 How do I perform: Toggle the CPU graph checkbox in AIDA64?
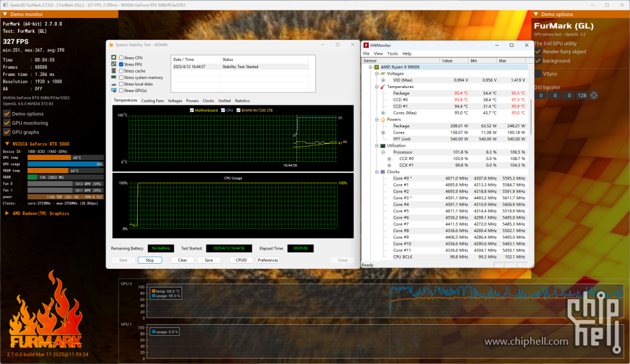(x=223, y=110)
